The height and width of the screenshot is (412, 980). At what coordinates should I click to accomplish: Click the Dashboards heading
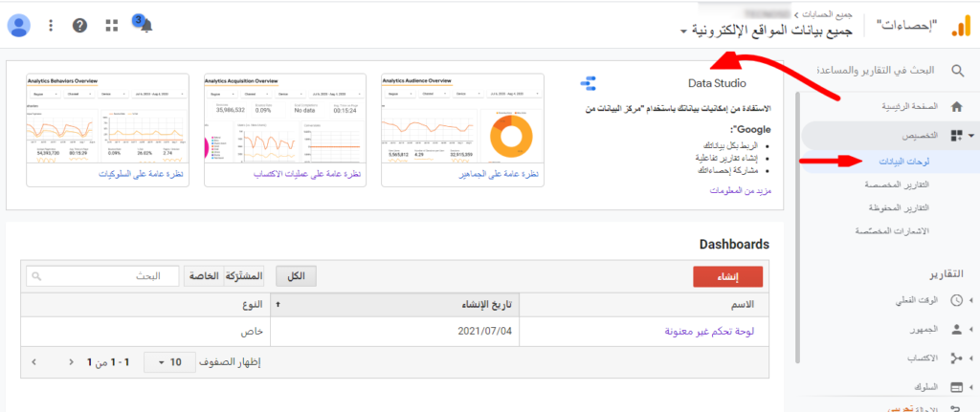coord(734,244)
